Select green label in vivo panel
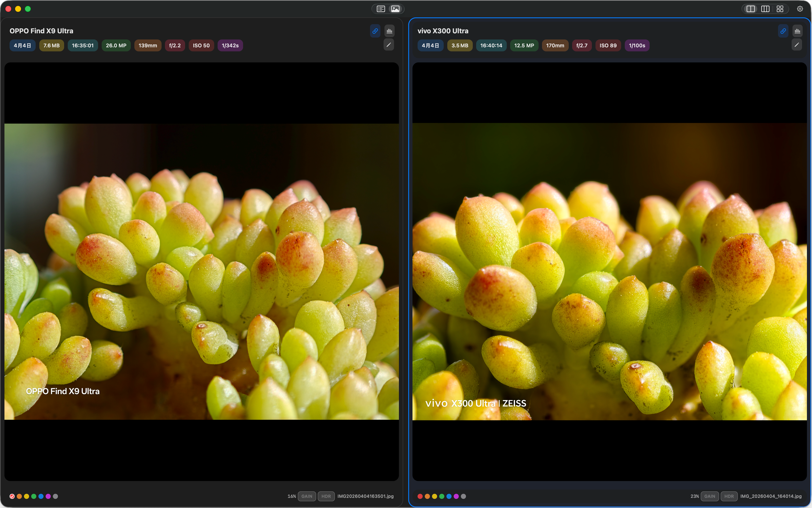Screen dimensions: 812x508 442,496
